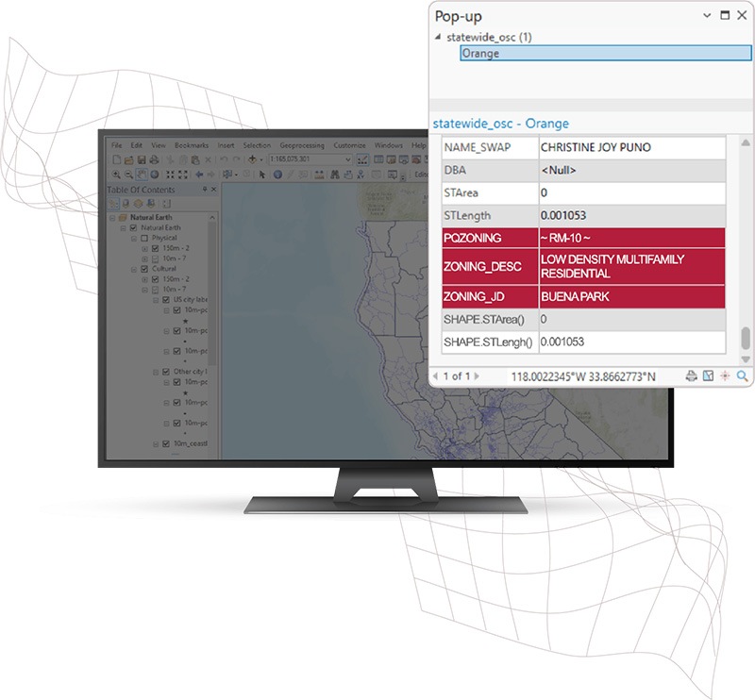Collapse the Cultural group in Table Of Contents

pyautogui.click(x=134, y=269)
